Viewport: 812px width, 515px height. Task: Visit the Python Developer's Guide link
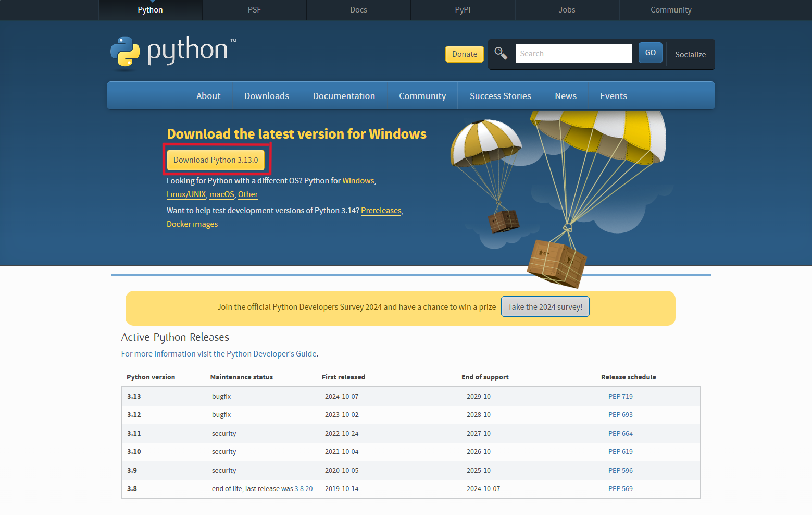(x=271, y=354)
